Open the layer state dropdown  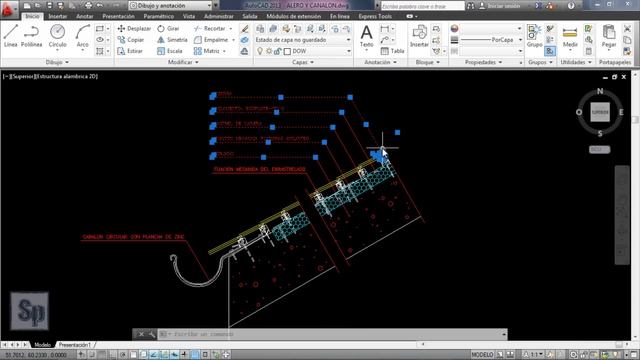click(x=303, y=40)
